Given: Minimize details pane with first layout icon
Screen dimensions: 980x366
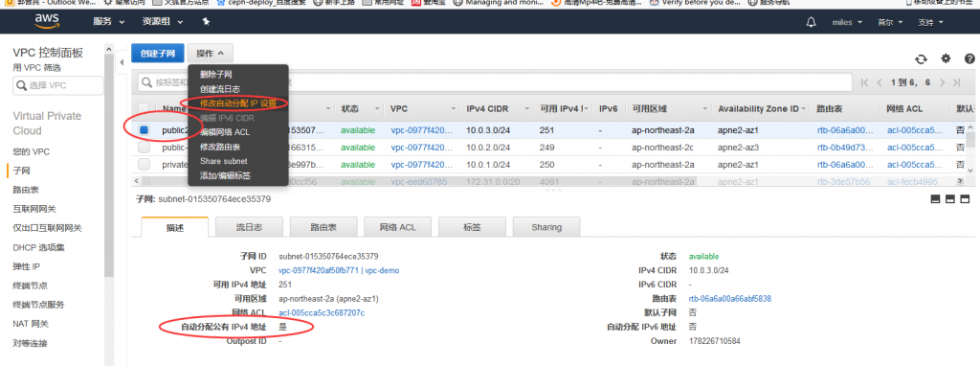Looking at the screenshot, I should (936, 199).
